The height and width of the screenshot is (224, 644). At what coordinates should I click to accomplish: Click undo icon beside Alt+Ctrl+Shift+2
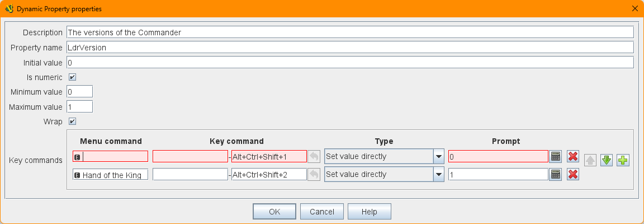[x=314, y=175]
